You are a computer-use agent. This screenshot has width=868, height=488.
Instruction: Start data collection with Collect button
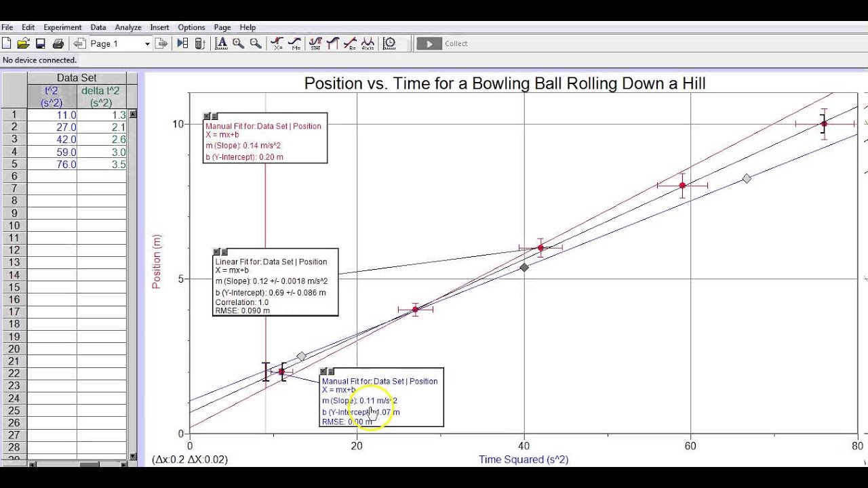(x=442, y=43)
